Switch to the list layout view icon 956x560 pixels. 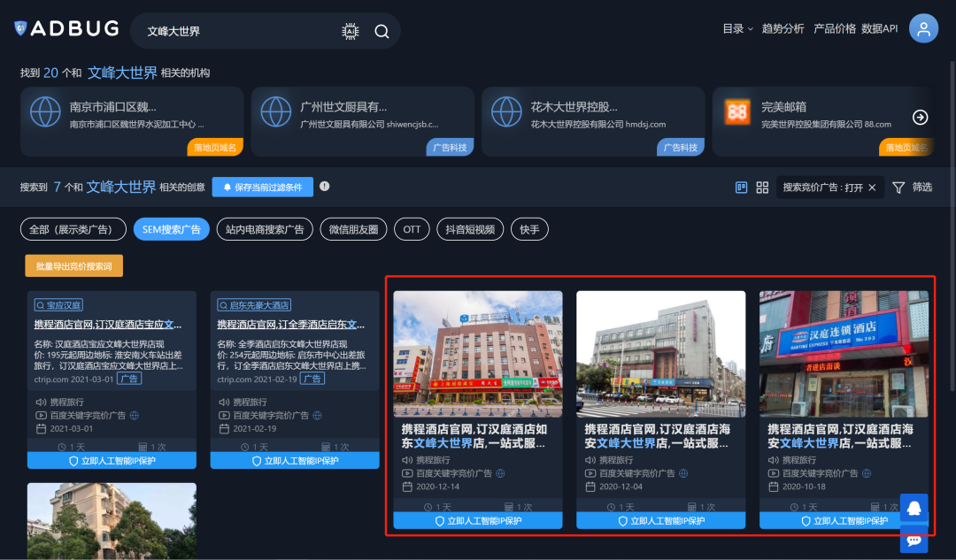(742, 188)
